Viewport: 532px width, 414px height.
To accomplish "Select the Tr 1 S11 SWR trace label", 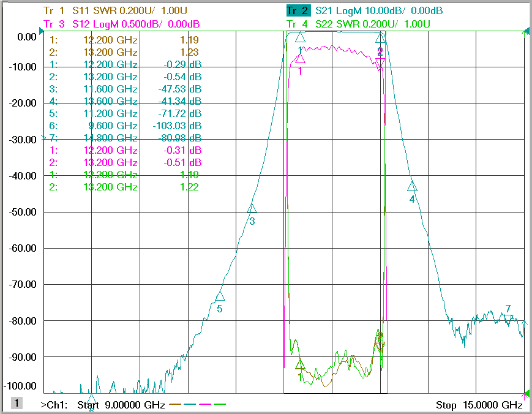I will click(x=115, y=10).
